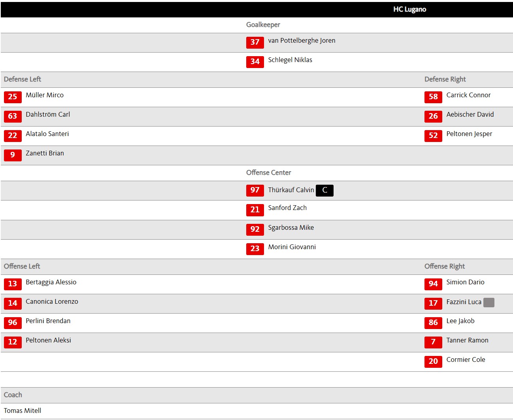Click the red number 92 badge
The height and width of the screenshot is (420, 513).
(x=255, y=229)
